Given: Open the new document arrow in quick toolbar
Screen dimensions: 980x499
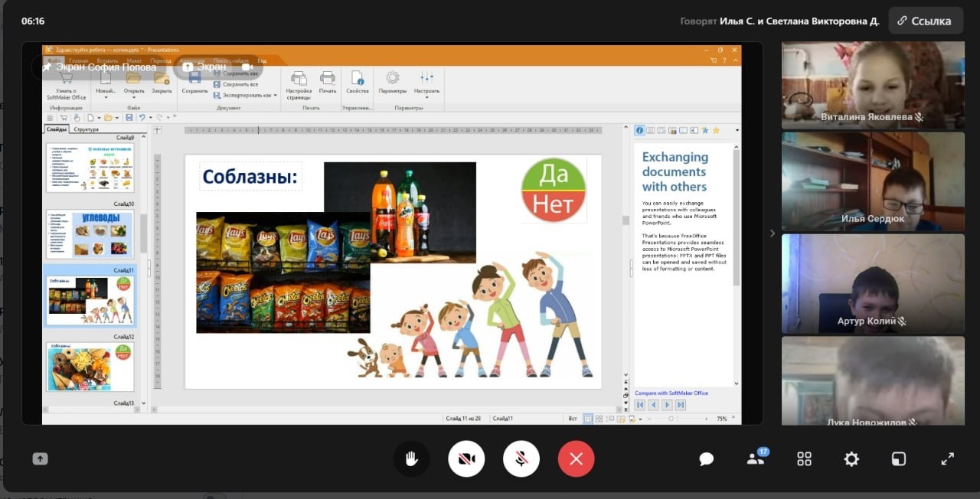Looking at the screenshot, I should (x=98, y=117).
